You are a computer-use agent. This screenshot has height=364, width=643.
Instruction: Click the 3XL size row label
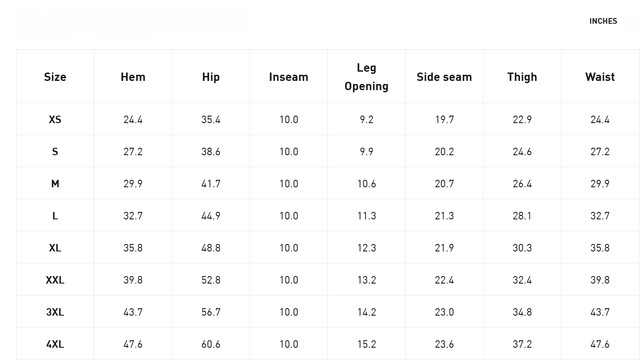click(x=55, y=312)
